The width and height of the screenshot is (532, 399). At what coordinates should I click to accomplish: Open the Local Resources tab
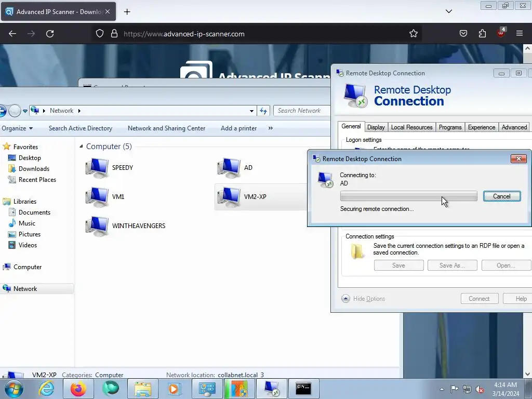click(x=412, y=127)
